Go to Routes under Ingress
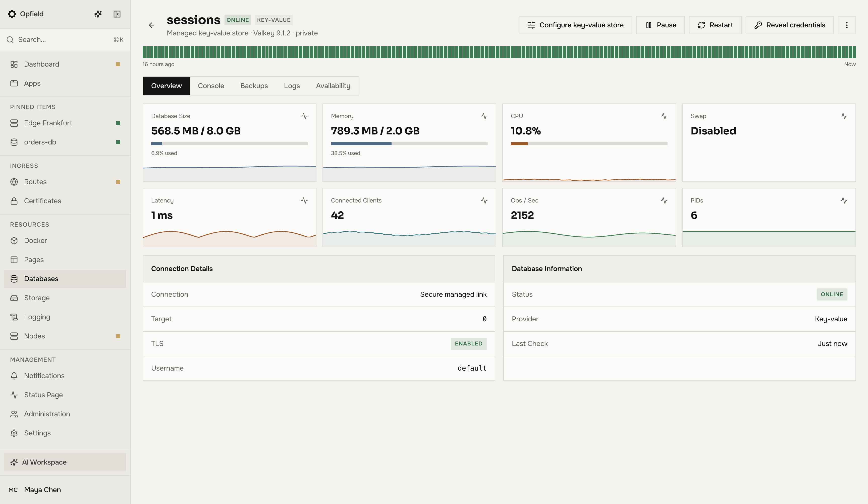The width and height of the screenshot is (868, 504). [x=65, y=182]
